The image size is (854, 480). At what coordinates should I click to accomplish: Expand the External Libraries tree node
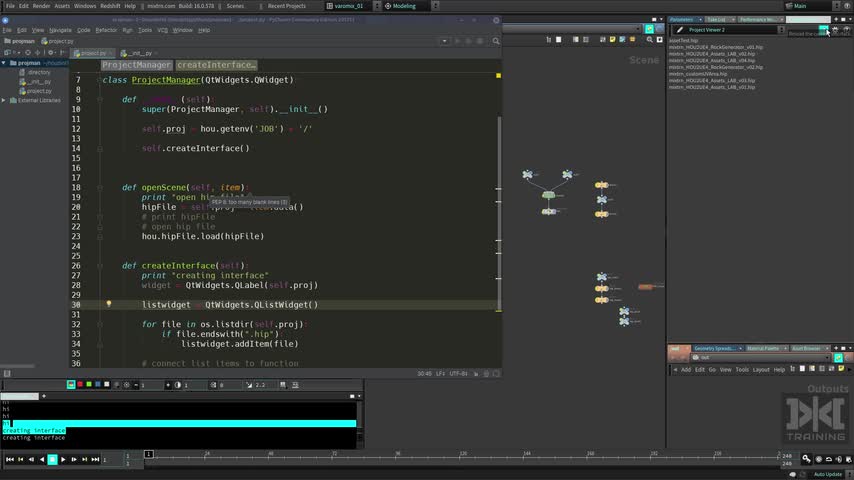4,100
